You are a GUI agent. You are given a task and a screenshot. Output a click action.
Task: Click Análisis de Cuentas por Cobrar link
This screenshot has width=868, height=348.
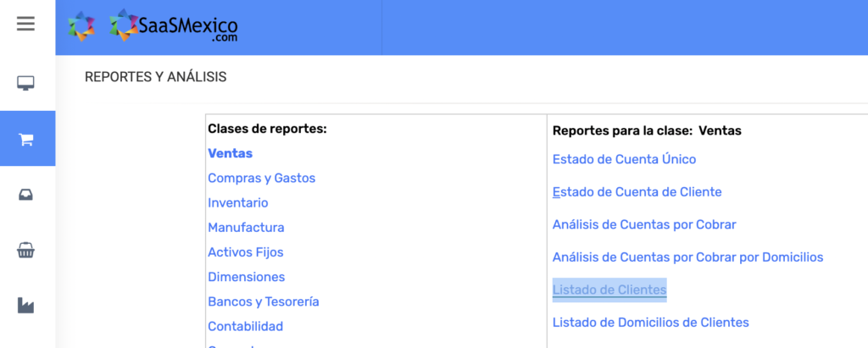(643, 224)
